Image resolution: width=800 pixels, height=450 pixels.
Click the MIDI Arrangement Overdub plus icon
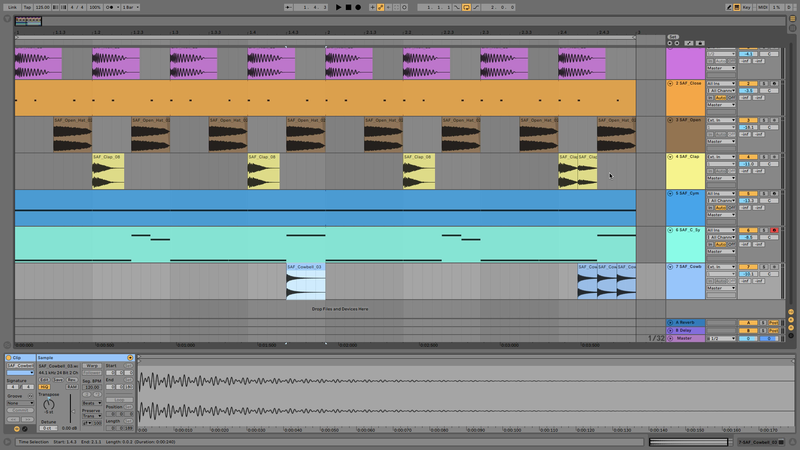pos(372,7)
